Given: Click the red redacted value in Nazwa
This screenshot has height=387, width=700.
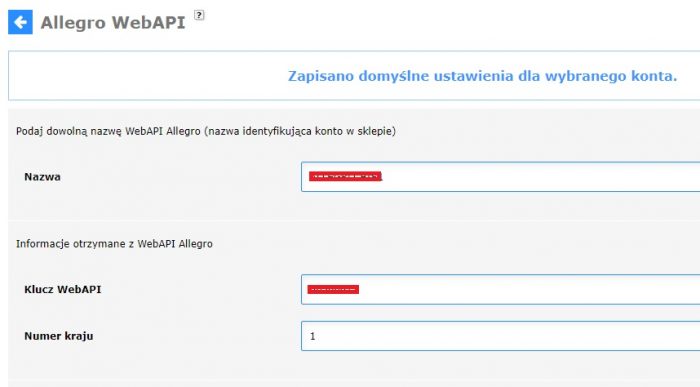Looking at the screenshot, I should point(345,177).
